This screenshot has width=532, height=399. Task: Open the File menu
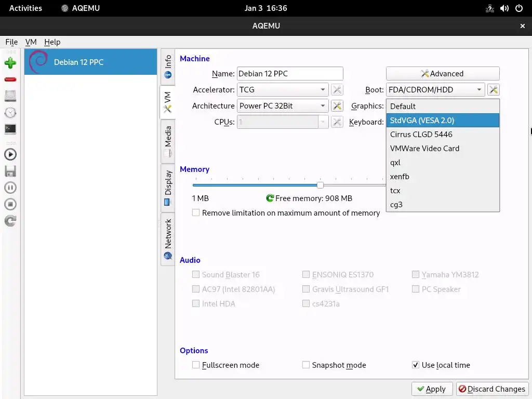click(11, 42)
